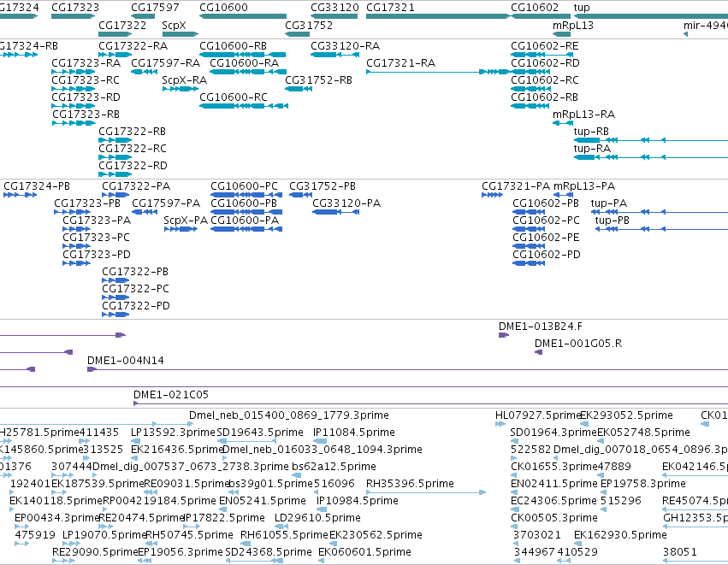Screen dimensions: 728x565
Task: Select the CG33120-PA protein label
Action: (346, 203)
